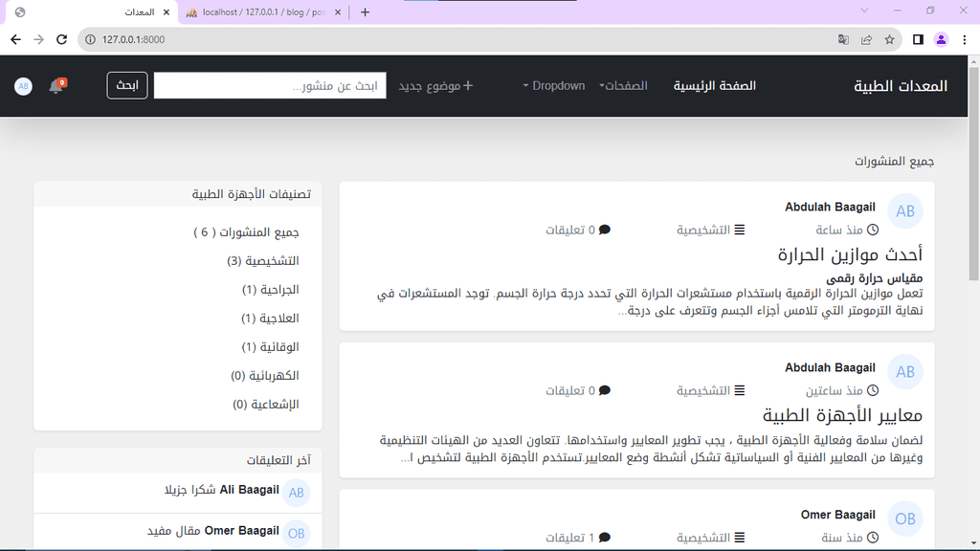Click المعدات الطبية site brand
Image resolution: width=980 pixels, height=551 pixels.
[x=901, y=85]
